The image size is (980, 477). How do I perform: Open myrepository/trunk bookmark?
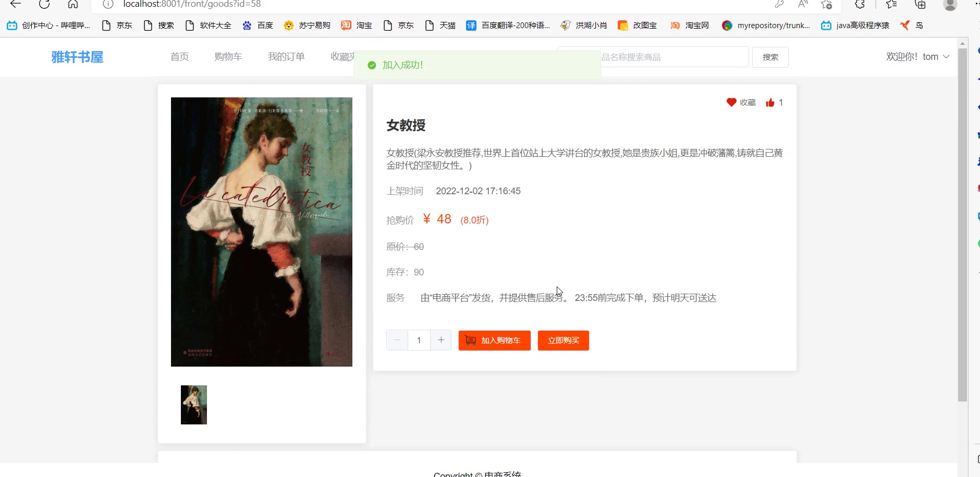click(x=766, y=25)
